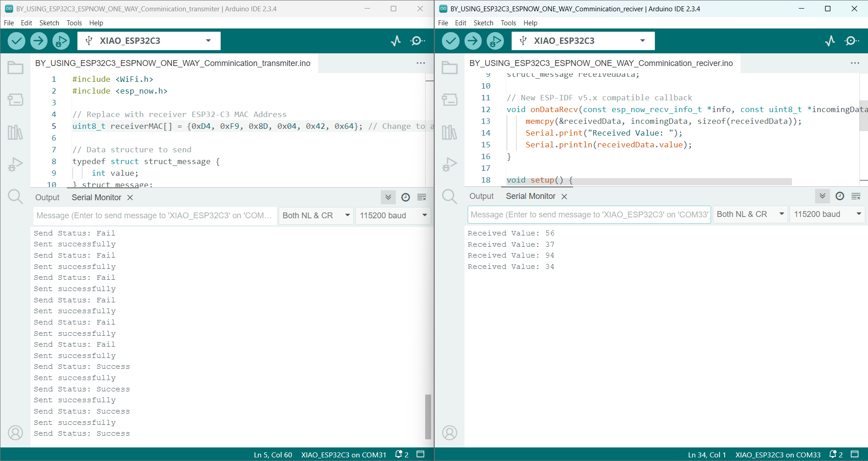Open Edit menu in receiver window
This screenshot has height=461, width=868.
460,23
